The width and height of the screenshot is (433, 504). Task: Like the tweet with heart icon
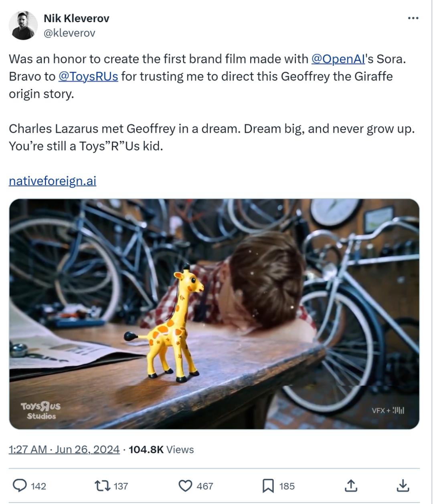coord(185,486)
